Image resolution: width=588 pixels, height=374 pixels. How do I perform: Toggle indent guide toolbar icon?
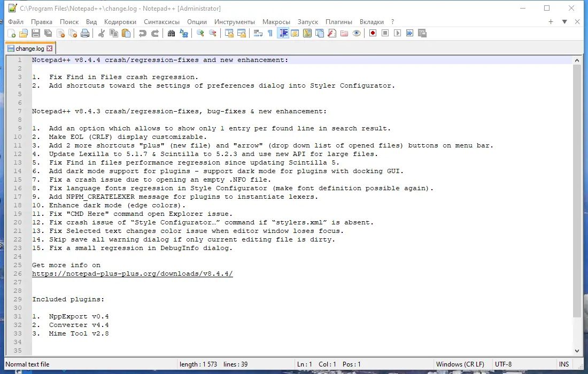283,33
